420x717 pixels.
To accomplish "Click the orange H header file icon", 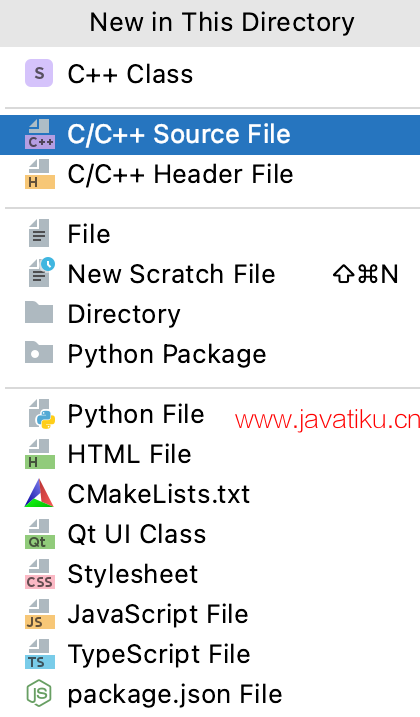I will click(x=40, y=174).
